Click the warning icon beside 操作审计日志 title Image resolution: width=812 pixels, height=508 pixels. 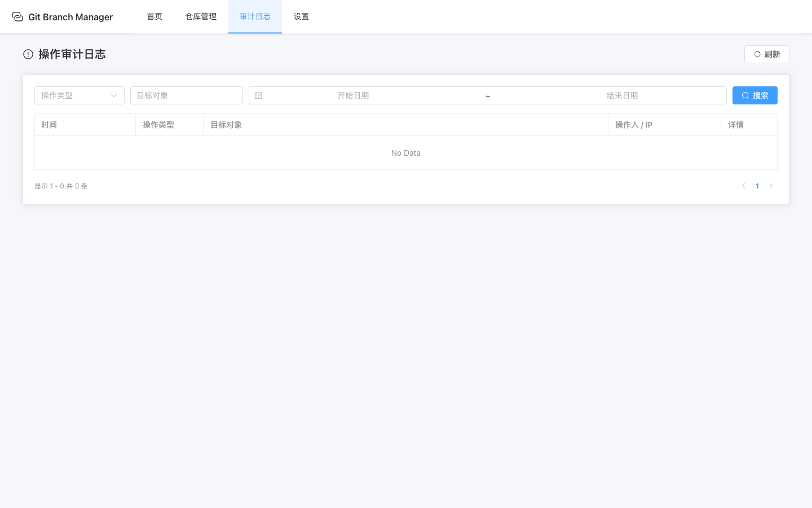[x=28, y=54]
